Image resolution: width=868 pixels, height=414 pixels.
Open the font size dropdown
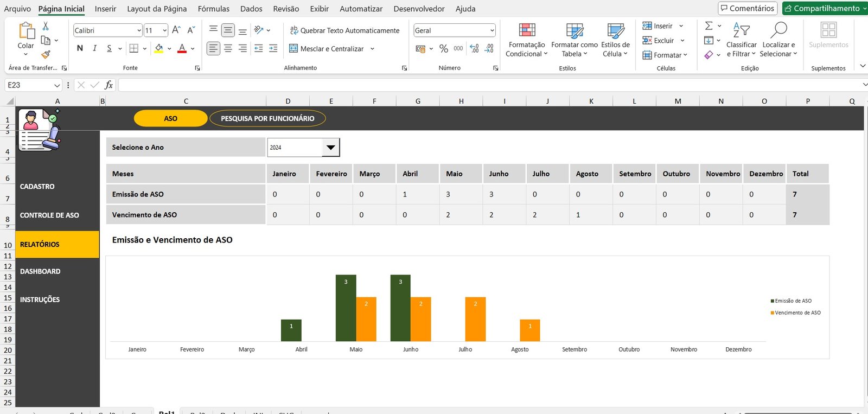tap(164, 30)
